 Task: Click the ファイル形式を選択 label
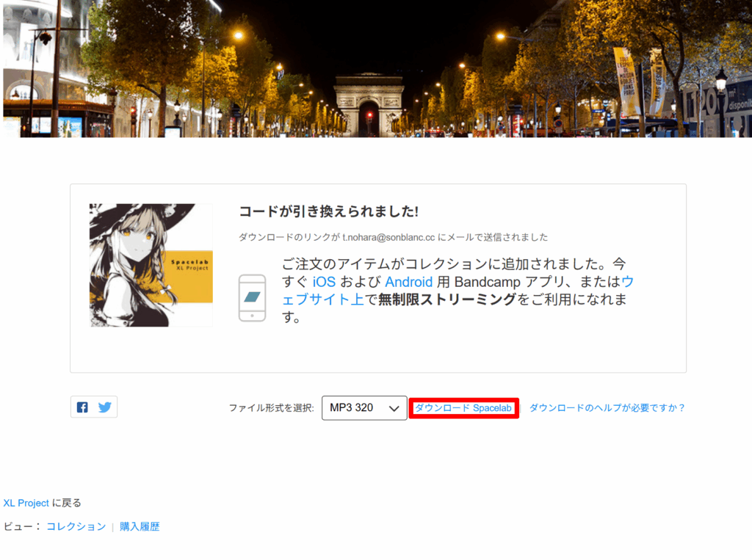(x=271, y=408)
